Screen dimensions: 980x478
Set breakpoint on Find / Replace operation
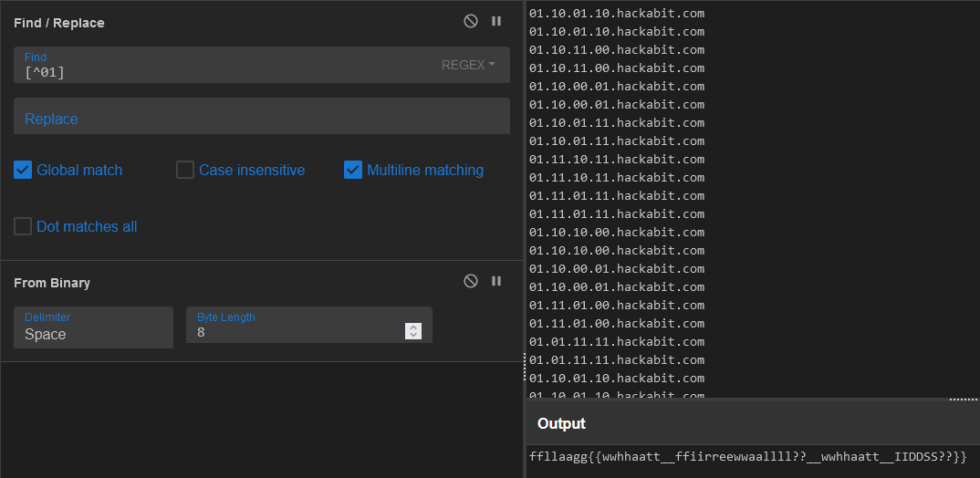[x=496, y=21]
